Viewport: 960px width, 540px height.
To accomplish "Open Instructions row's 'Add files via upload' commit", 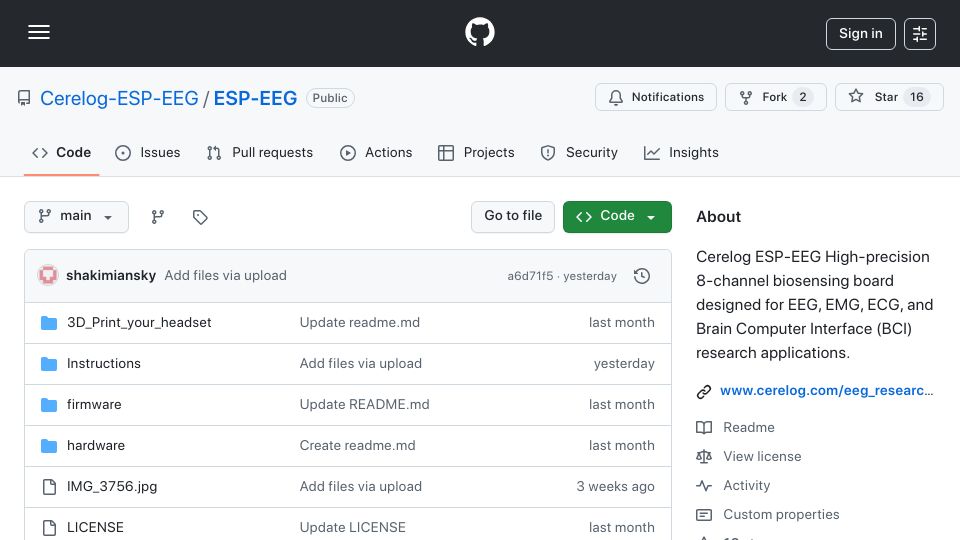I will click(361, 364).
